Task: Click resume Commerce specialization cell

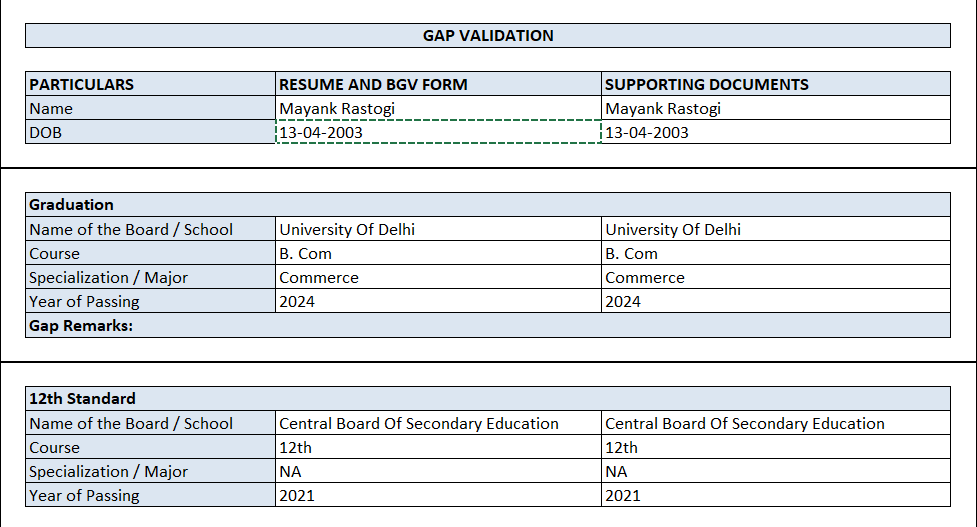Action: click(x=438, y=277)
